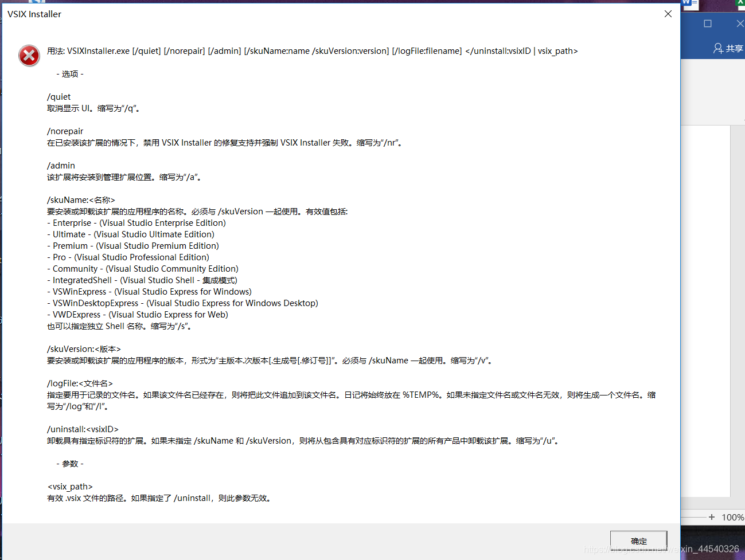Click the Community edition list line
This screenshot has height=560, width=745.
click(x=143, y=269)
